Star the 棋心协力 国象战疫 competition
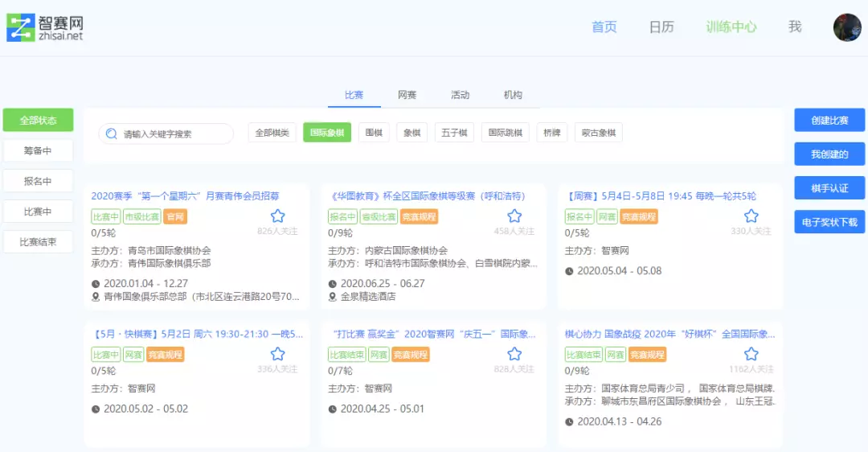The image size is (868, 452). [751, 354]
